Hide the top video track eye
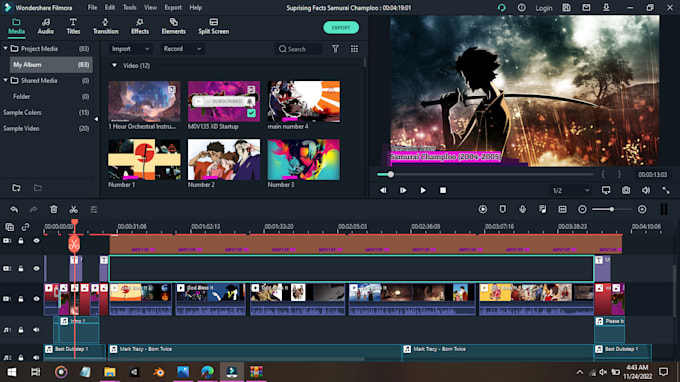This screenshot has height=382, width=680. pyautogui.click(x=36, y=241)
